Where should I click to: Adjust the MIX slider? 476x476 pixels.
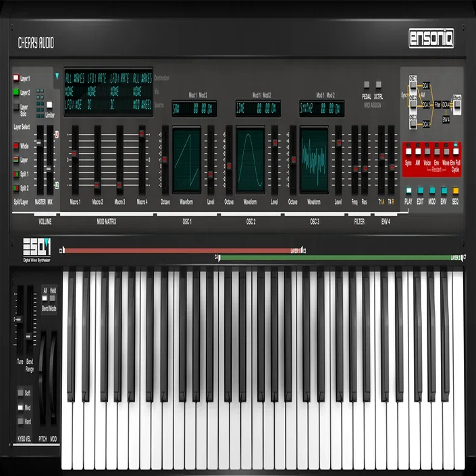coord(49,169)
